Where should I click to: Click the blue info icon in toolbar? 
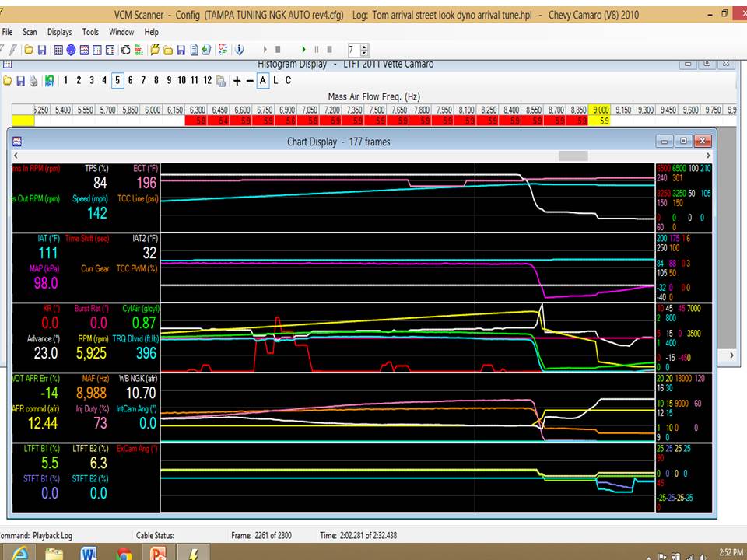240,50
